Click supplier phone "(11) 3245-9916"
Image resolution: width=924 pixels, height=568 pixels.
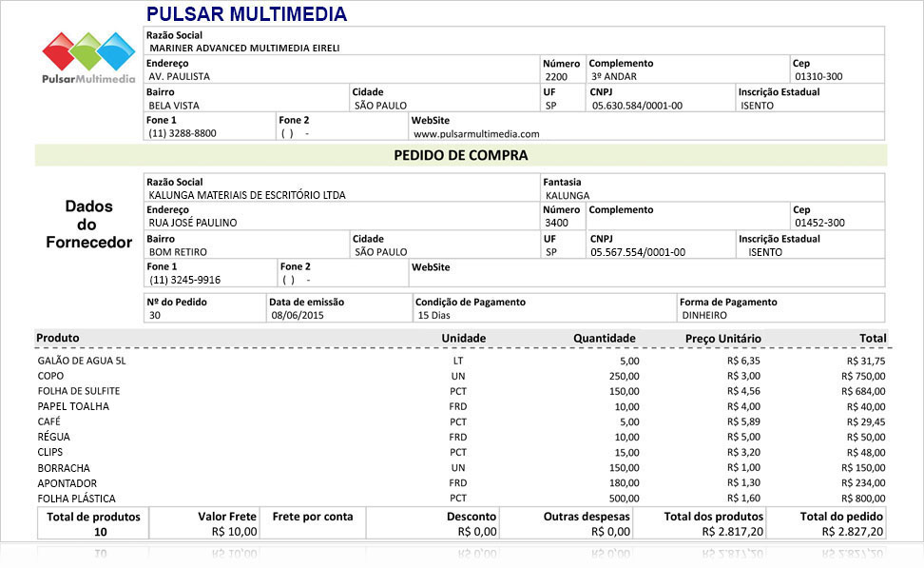tap(185, 280)
